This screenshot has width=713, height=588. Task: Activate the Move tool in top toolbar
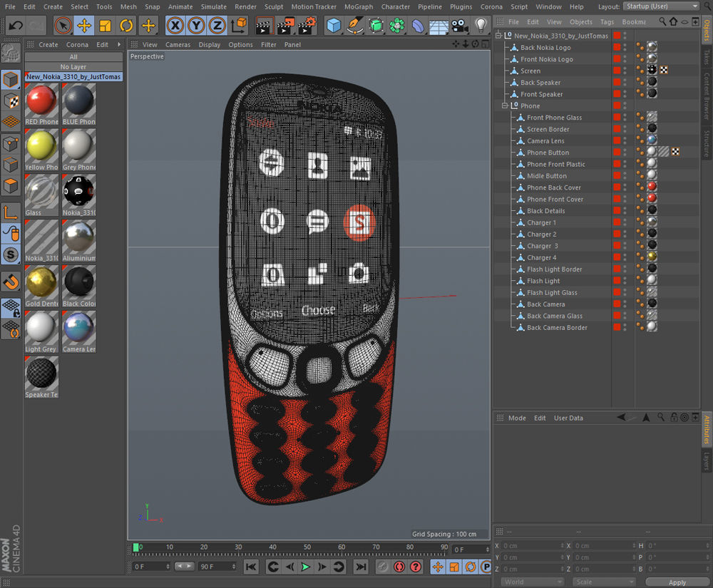coord(84,26)
